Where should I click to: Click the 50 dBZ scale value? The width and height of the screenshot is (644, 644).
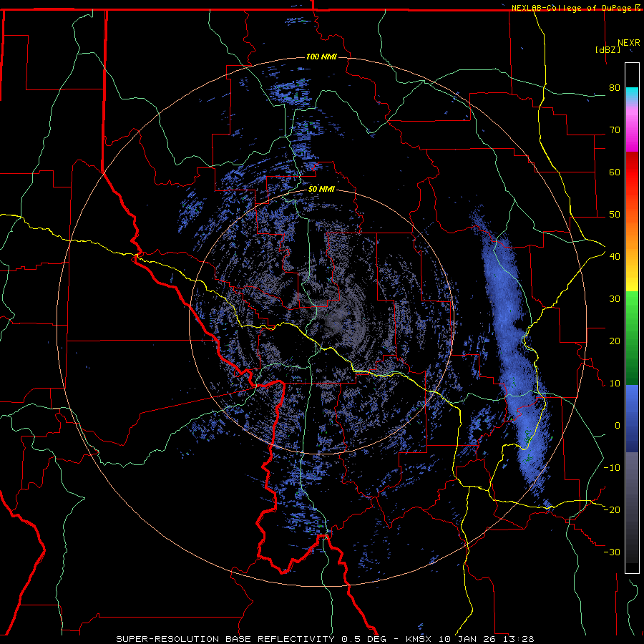615,215
